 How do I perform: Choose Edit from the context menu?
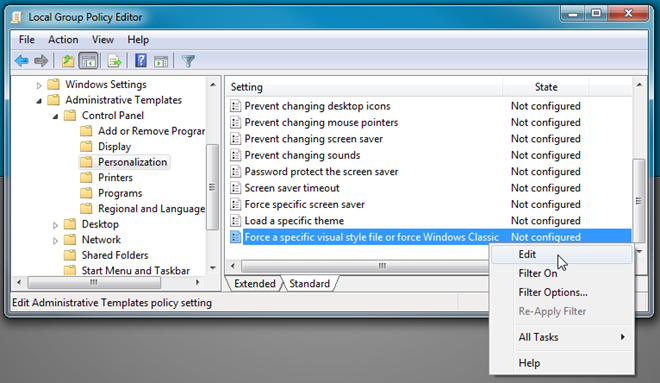(x=562, y=254)
